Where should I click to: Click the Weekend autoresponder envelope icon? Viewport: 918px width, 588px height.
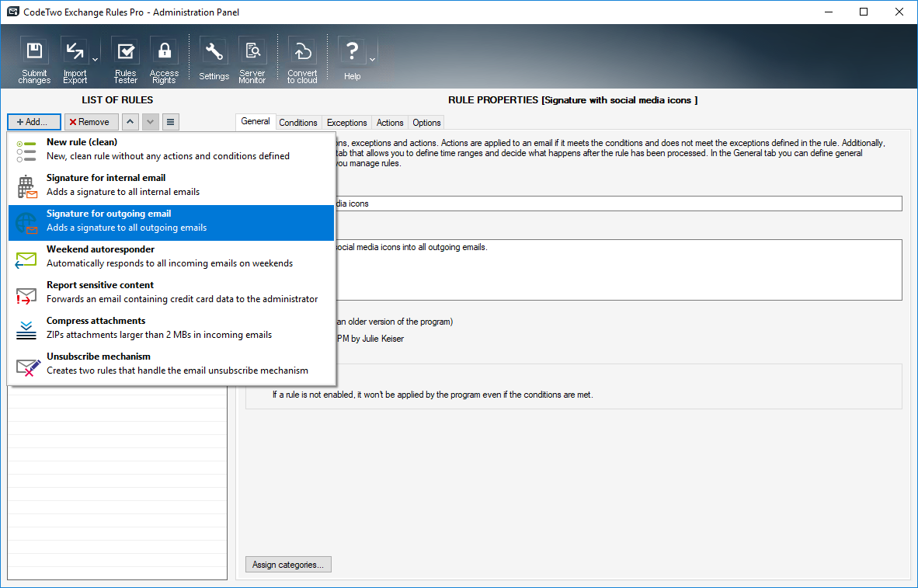click(26, 259)
